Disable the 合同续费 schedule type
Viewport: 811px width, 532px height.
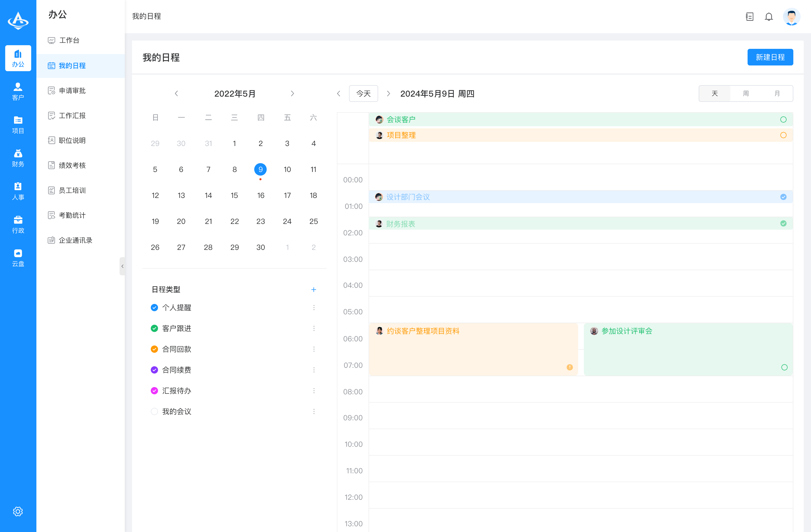tap(154, 370)
